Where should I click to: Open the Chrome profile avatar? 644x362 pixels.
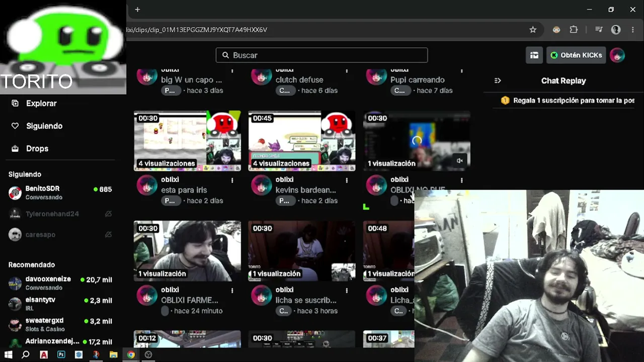[x=616, y=30]
